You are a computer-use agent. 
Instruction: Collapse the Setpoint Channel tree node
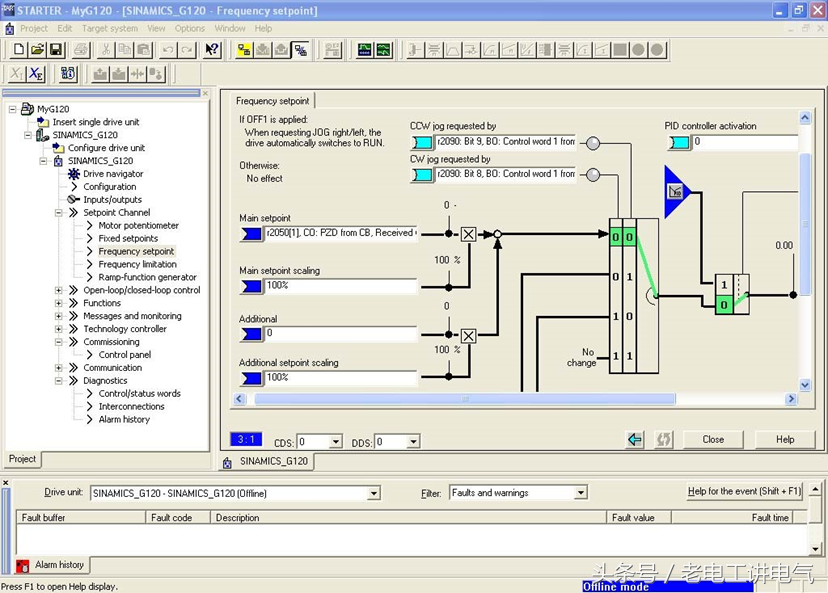(59, 213)
